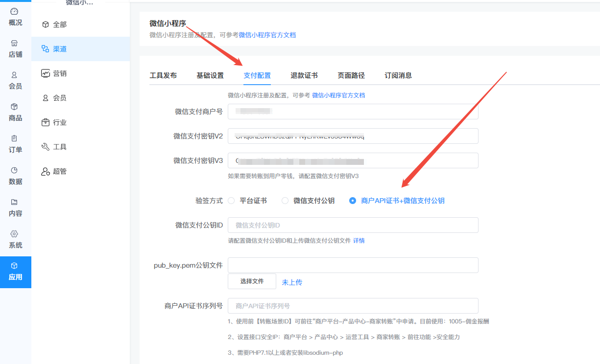Open 微信小程序官方文档 link above the 商户号 field
600x364 pixels.
pyautogui.click(x=338, y=95)
